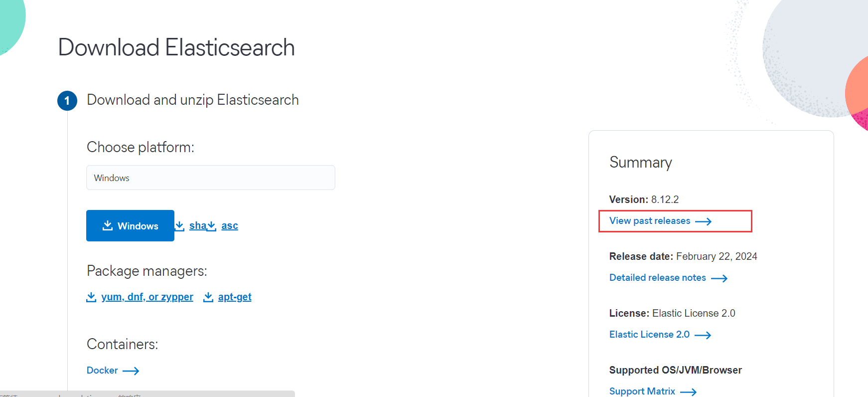Click arrow beside Support Matrix
Image resolution: width=868 pixels, height=397 pixels.
coord(689,392)
